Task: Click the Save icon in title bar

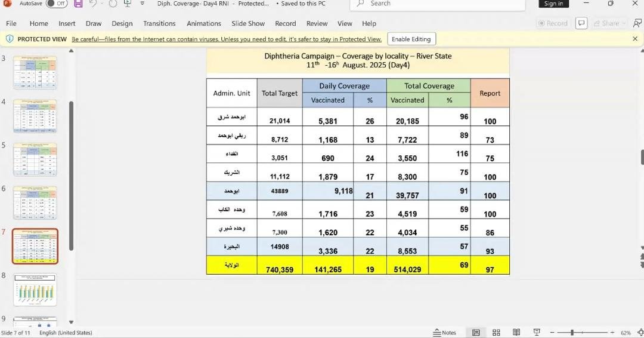Action: click(x=78, y=4)
